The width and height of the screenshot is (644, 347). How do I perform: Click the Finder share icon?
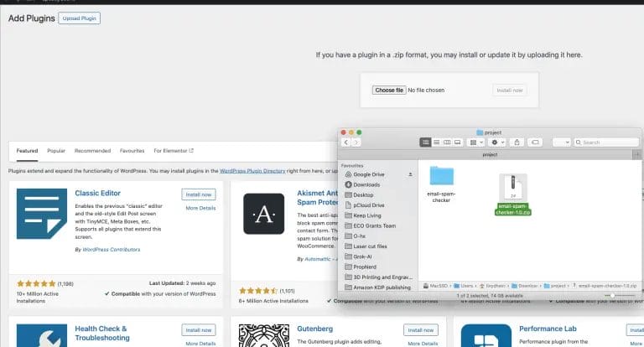click(518, 142)
